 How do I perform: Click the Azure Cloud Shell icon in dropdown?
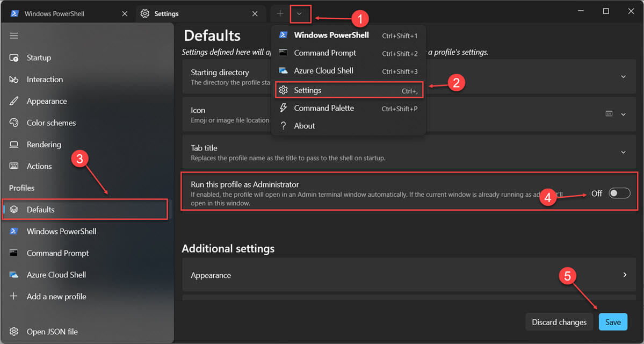pos(284,71)
